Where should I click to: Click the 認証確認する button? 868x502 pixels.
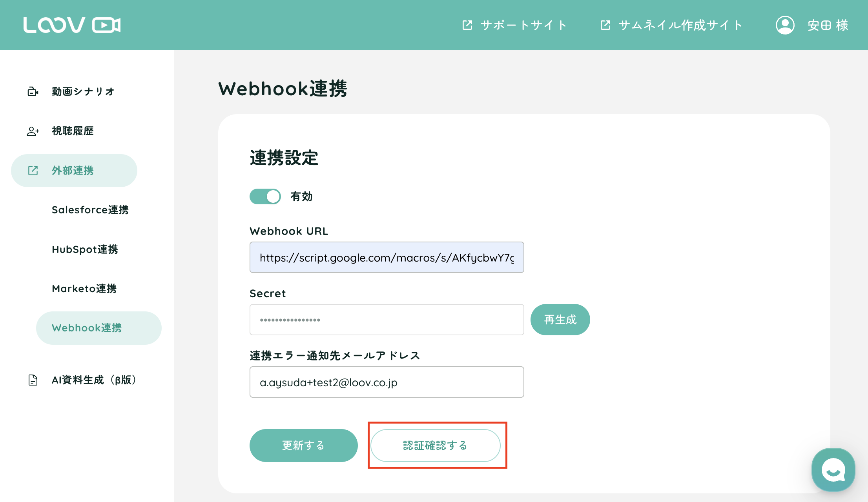[x=435, y=446]
